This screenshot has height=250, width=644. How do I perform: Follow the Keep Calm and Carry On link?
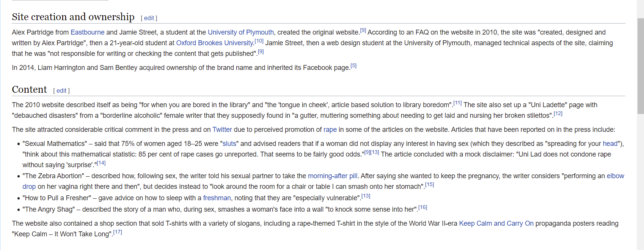496,223
